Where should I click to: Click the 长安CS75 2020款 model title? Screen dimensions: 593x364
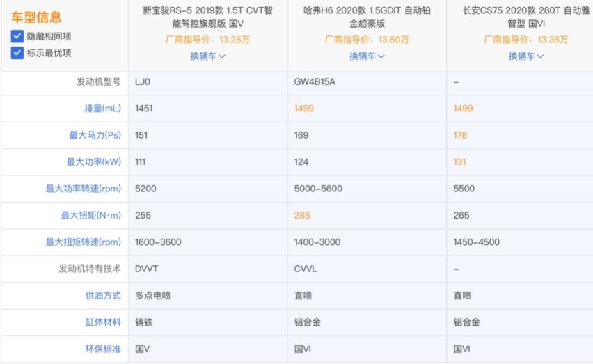(x=525, y=17)
